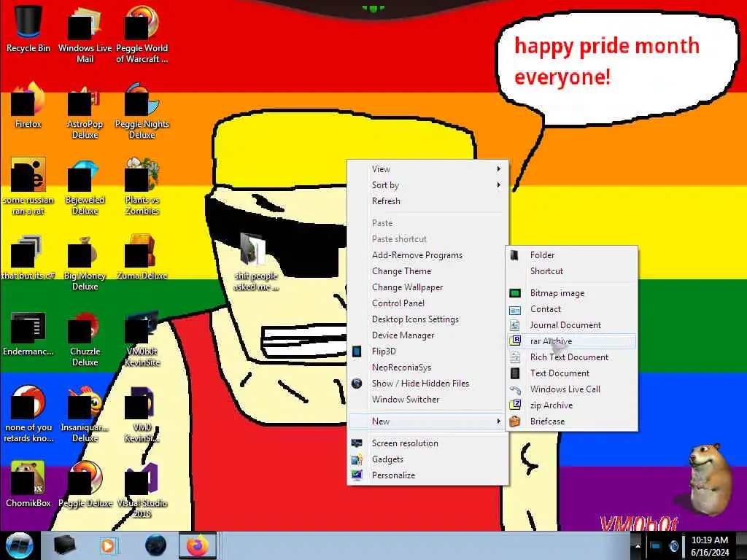Toggle Show / Hide Hidden Files
The width and height of the screenshot is (747, 560).
pos(429,384)
